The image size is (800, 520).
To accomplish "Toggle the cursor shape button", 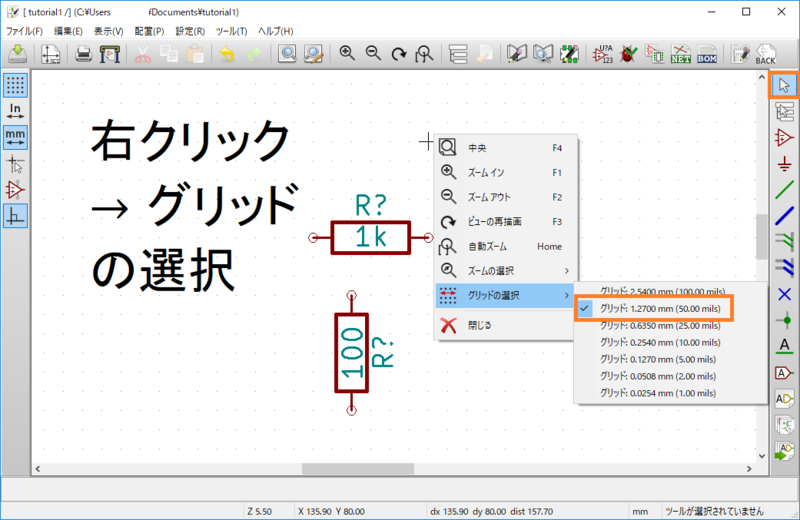I will pos(15,164).
